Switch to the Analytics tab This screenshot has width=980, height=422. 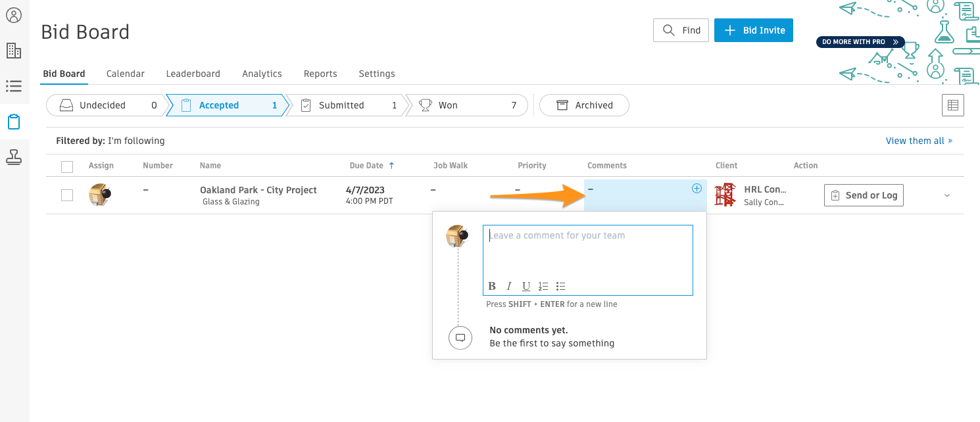(x=262, y=74)
